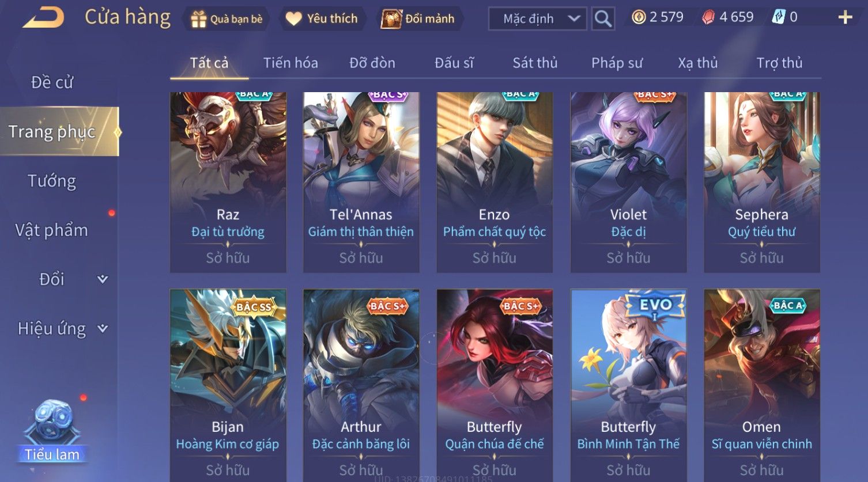Screen dimensions: 868x482
Task: Open the Tướng sidebar menu
Action: (52, 181)
